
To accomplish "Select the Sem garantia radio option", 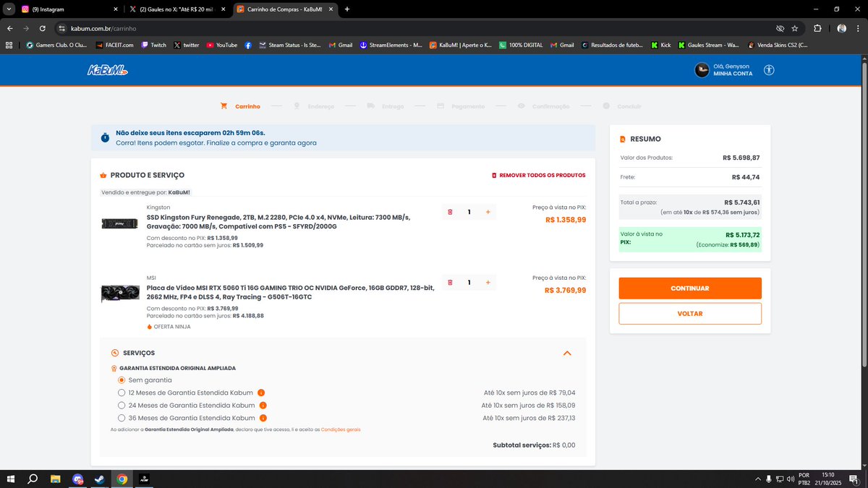I will (x=122, y=380).
